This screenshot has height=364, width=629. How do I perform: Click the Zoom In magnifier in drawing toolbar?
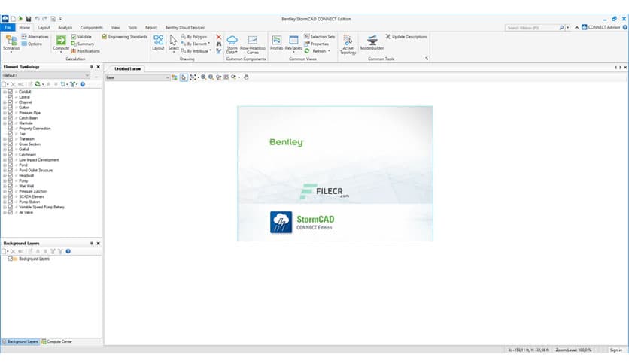pyautogui.click(x=203, y=77)
